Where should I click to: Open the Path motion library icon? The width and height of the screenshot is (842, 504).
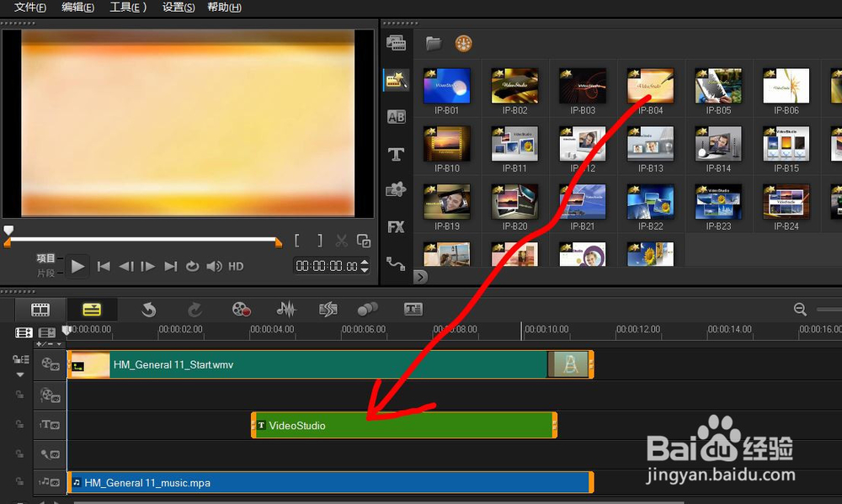tap(397, 263)
